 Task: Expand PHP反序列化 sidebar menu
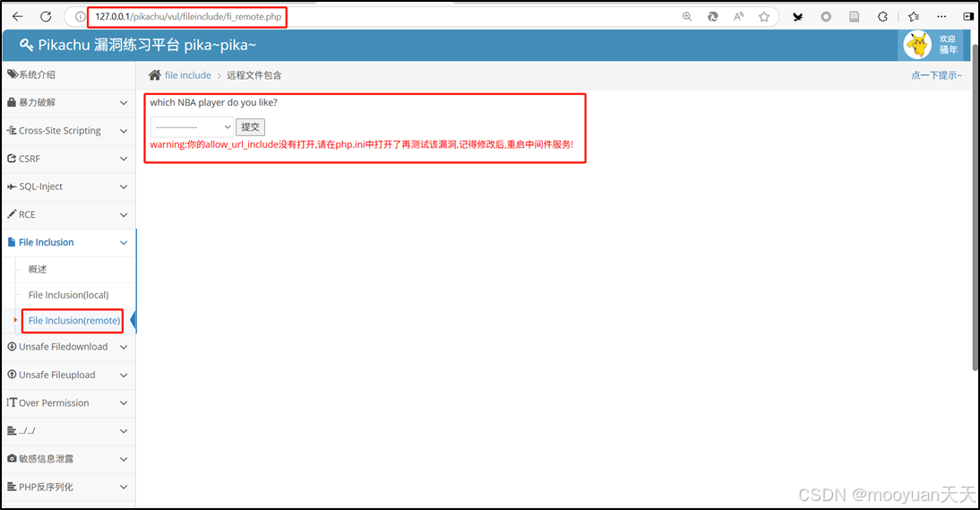pyautogui.click(x=69, y=487)
